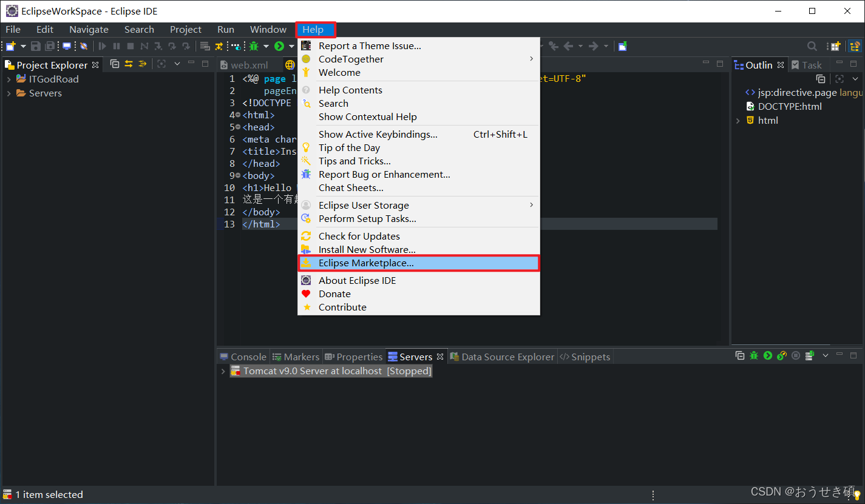Expand the Servers project node
865x504 pixels.
(9, 93)
